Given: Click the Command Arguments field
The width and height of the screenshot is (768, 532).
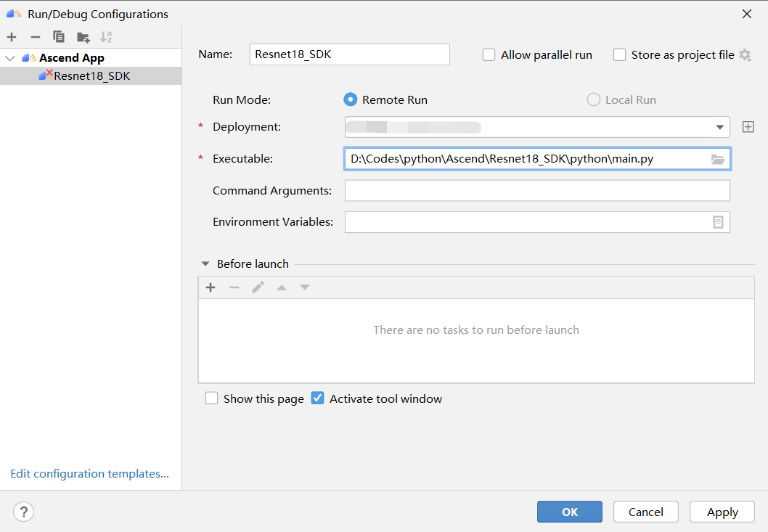Looking at the screenshot, I should 537,191.
